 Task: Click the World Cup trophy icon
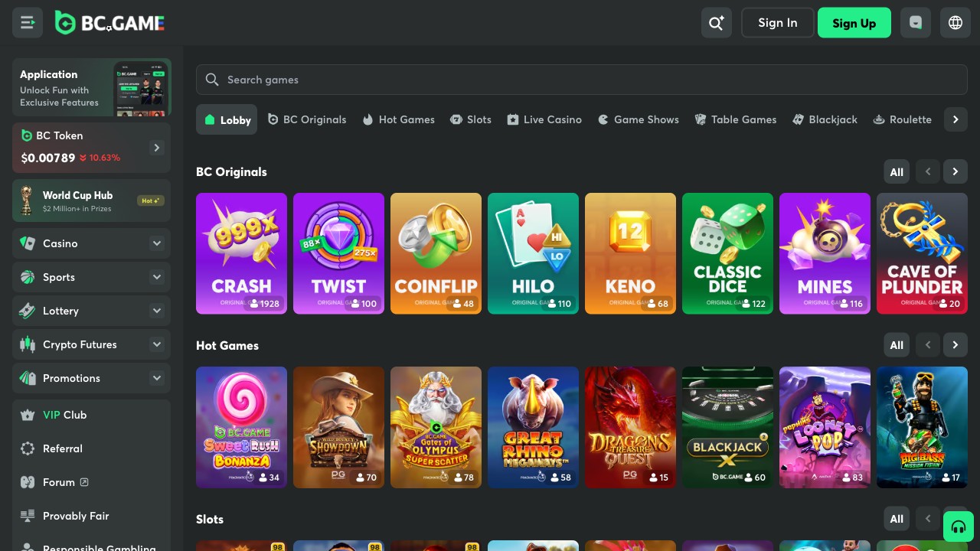[x=28, y=201]
